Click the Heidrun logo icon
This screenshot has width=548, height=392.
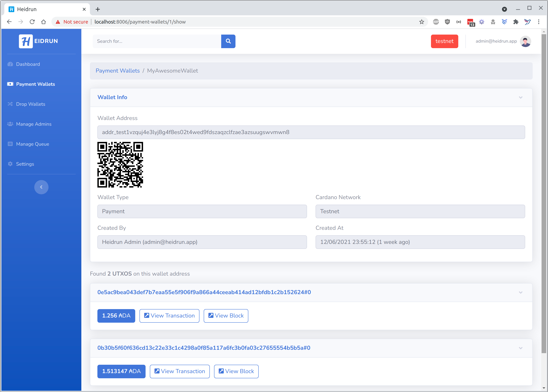pyautogui.click(x=26, y=41)
